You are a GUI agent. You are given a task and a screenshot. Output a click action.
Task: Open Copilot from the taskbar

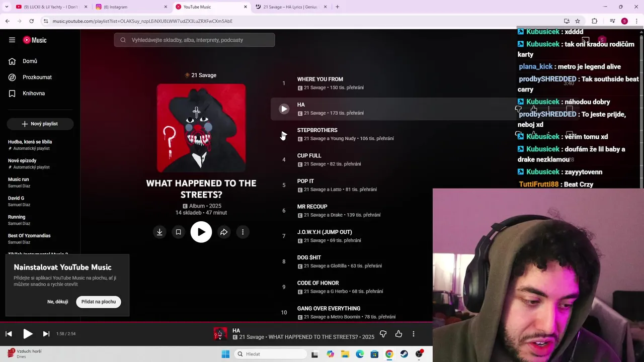(330, 354)
